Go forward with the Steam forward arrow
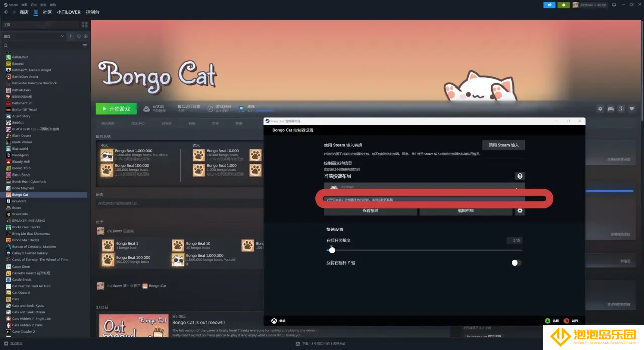 click(x=13, y=12)
